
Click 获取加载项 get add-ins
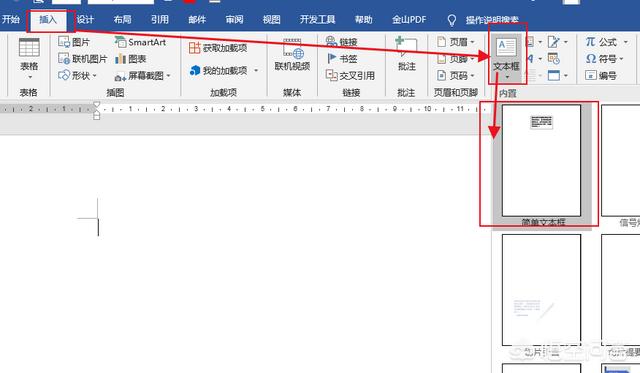point(218,48)
